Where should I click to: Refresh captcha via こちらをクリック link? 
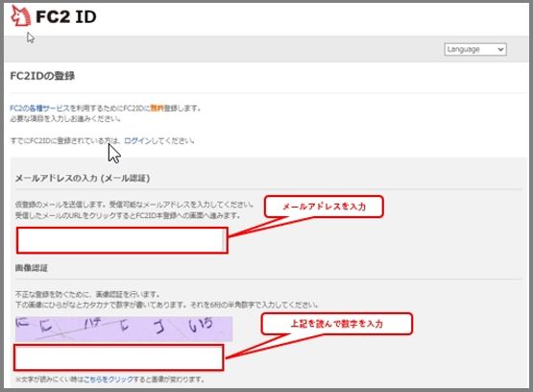(x=109, y=380)
